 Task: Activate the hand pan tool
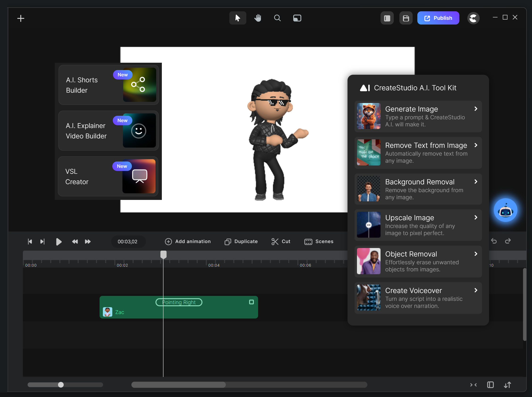pos(258,18)
